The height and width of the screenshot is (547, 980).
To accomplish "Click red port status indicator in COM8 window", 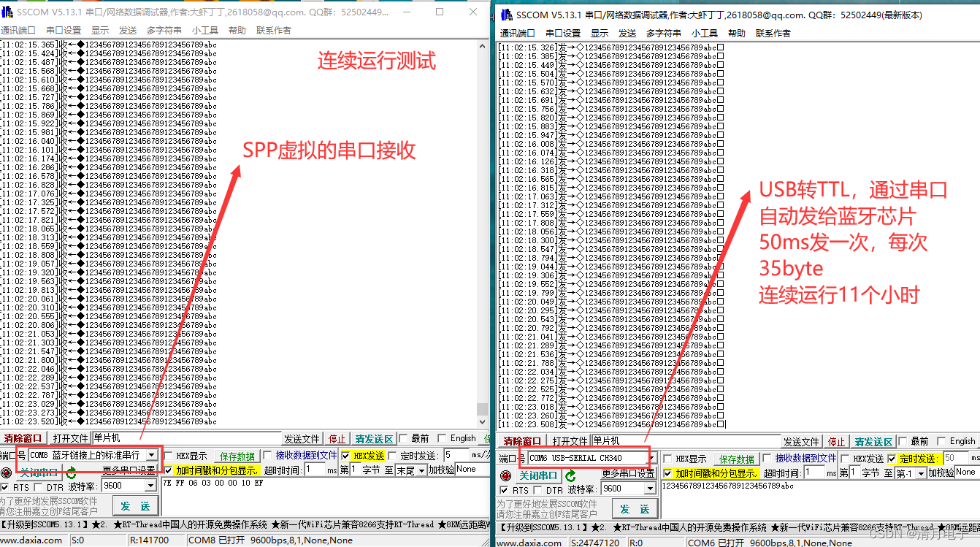I will click(6, 473).
